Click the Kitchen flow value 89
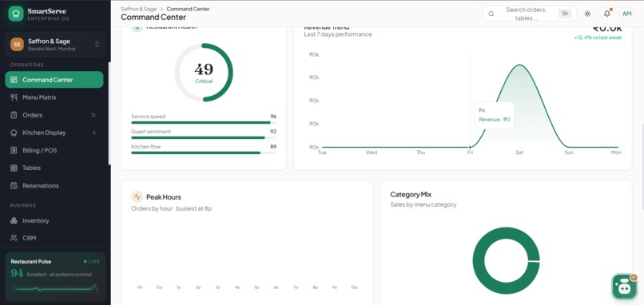The image size is (644, 305). click(x=273, y=147)
